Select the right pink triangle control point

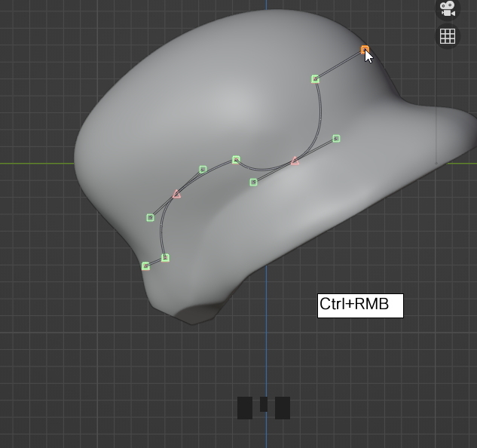(x=295, y=161)
